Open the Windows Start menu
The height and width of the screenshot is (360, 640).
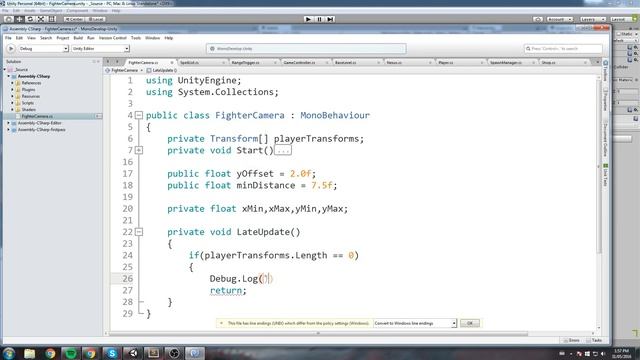9,353
